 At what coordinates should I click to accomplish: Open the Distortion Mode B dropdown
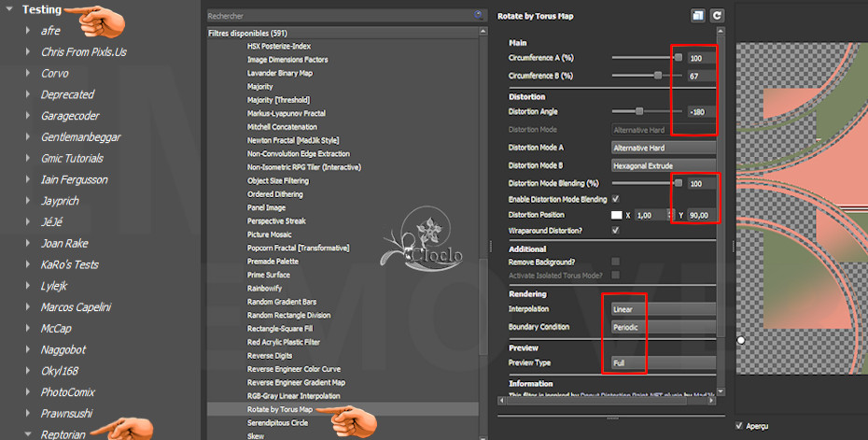[663, 165]
